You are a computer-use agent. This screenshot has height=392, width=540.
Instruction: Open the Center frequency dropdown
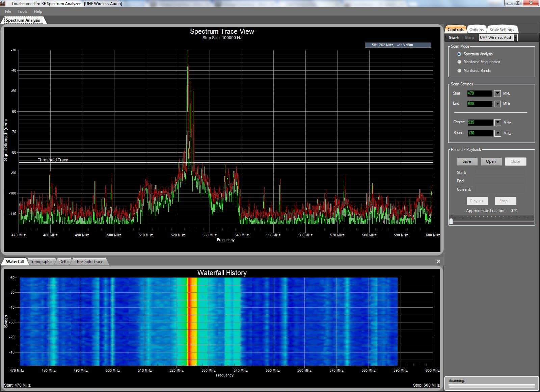(x=497, y=123)
